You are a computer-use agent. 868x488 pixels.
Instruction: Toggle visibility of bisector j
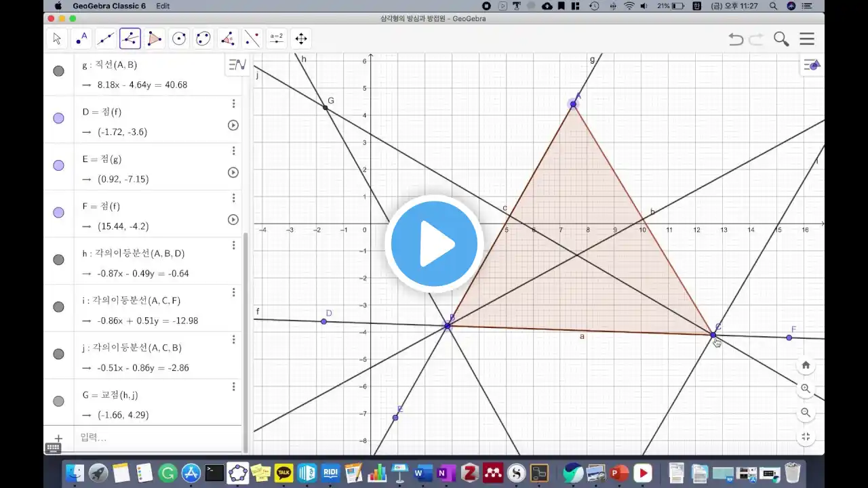coord(58,354)
